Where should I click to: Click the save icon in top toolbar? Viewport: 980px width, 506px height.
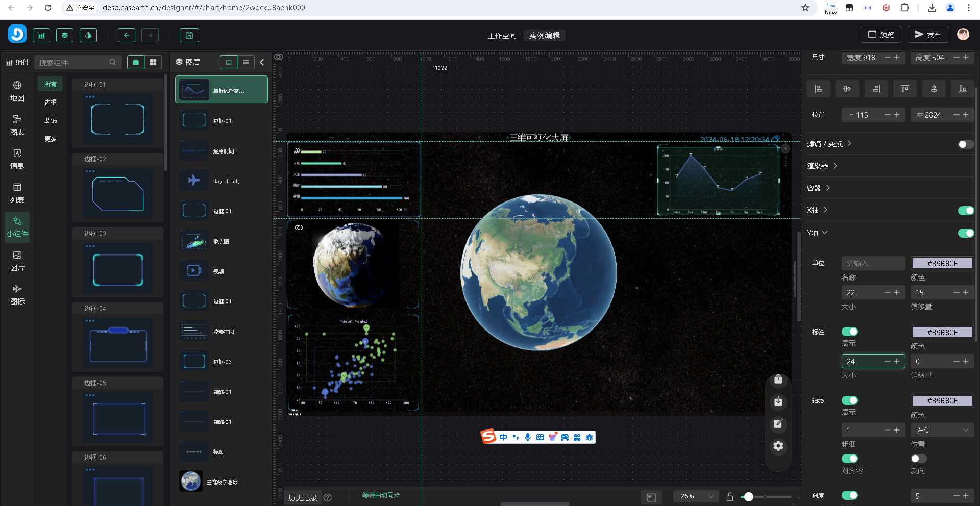pos(189,35)
